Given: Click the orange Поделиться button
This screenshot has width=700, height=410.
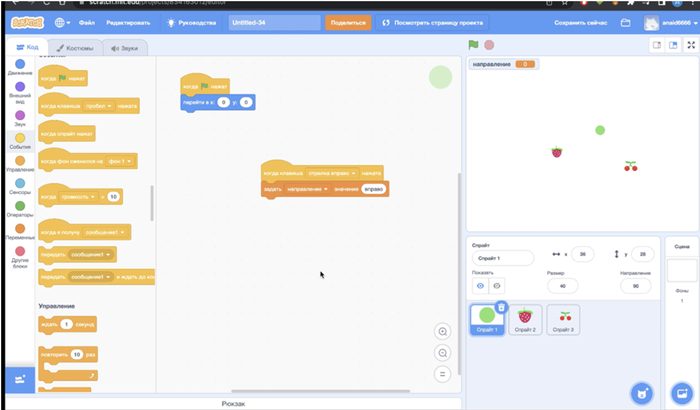Looking at the screenshot, I should [x=347, y=22].
